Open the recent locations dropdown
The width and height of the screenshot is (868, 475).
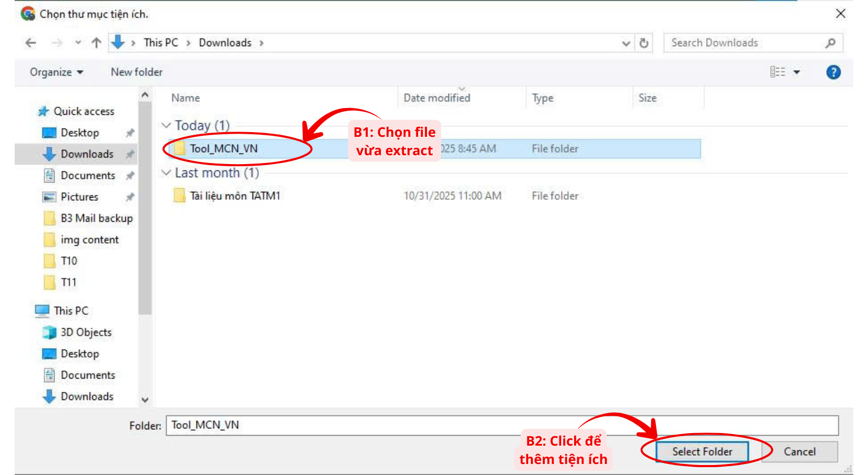[x=78, y=43]
